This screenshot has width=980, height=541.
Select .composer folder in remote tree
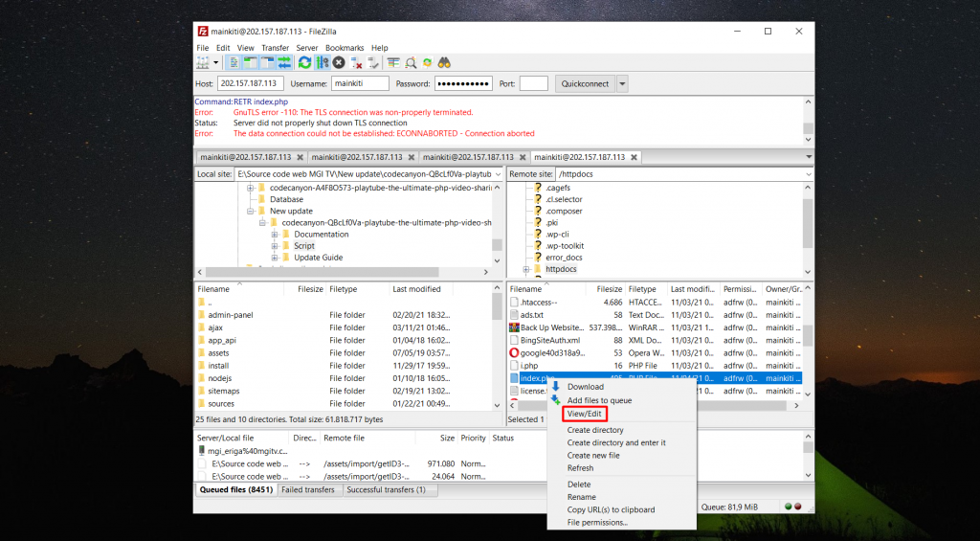564,211
